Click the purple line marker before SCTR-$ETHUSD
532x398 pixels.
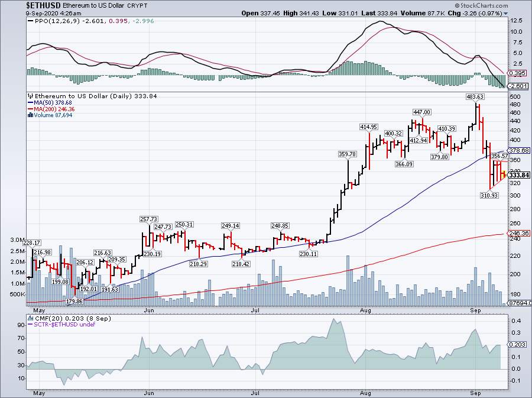click(x=30, y=324)
